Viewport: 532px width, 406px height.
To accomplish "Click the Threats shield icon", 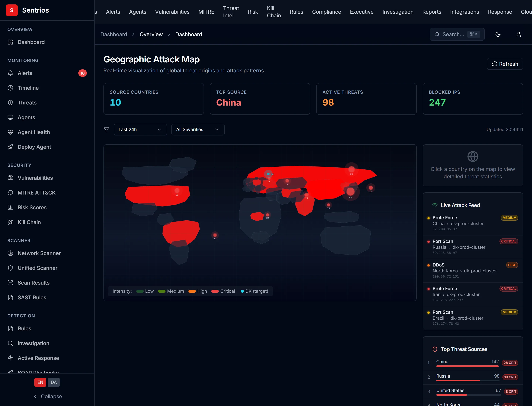I will [x=10, y=102].
